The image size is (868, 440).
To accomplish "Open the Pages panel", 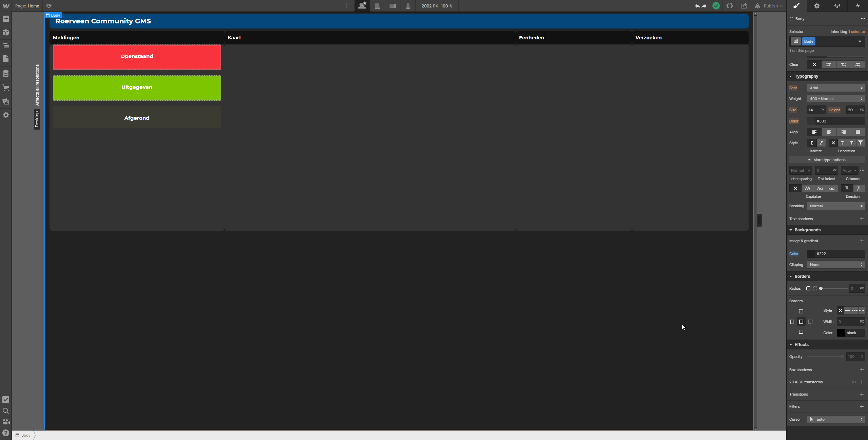I will tap(6, 59).
